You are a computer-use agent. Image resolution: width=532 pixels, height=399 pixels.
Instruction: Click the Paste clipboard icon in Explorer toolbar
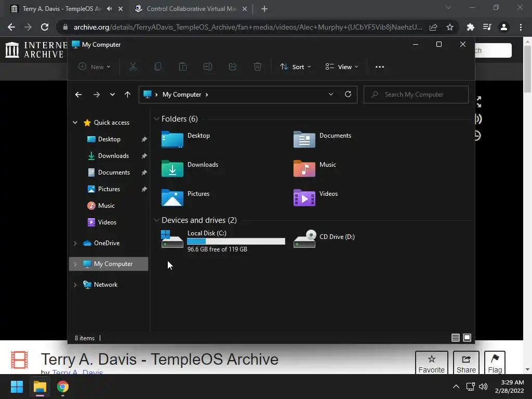(183, 67)
